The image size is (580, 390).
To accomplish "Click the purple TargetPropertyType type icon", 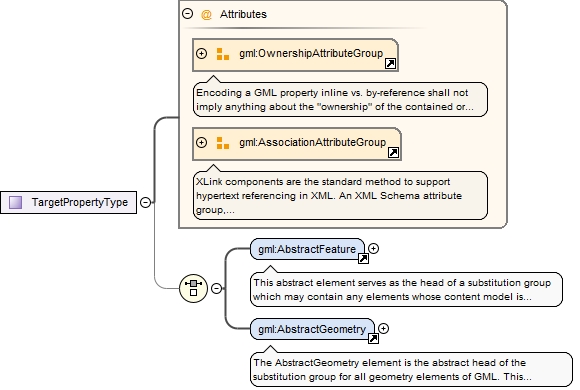I will point(16,202).
